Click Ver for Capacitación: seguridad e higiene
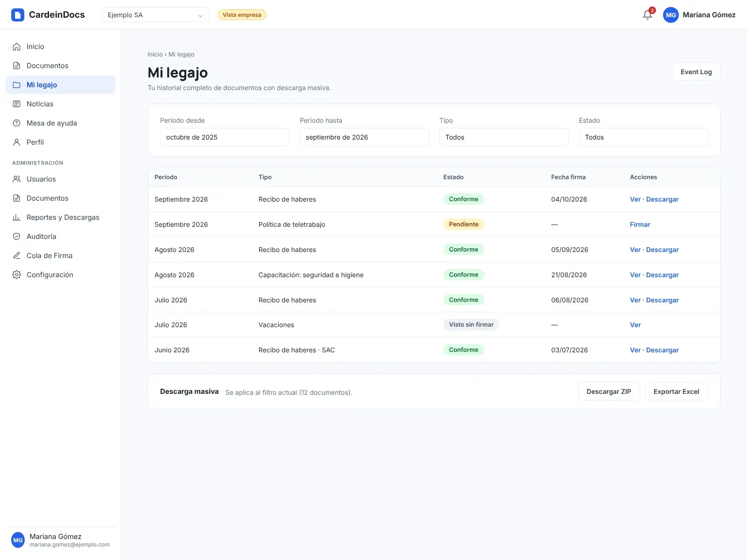This screenshot has height=560, width=747. pos(635,275)
